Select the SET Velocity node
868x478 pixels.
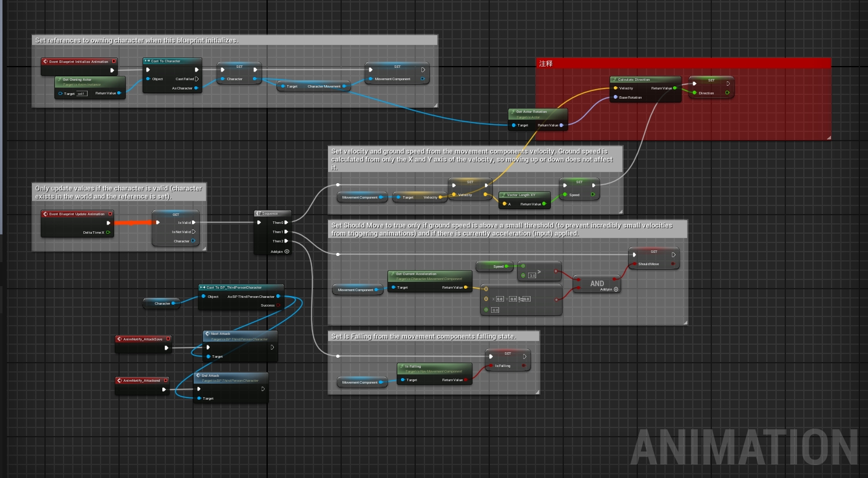470,189
